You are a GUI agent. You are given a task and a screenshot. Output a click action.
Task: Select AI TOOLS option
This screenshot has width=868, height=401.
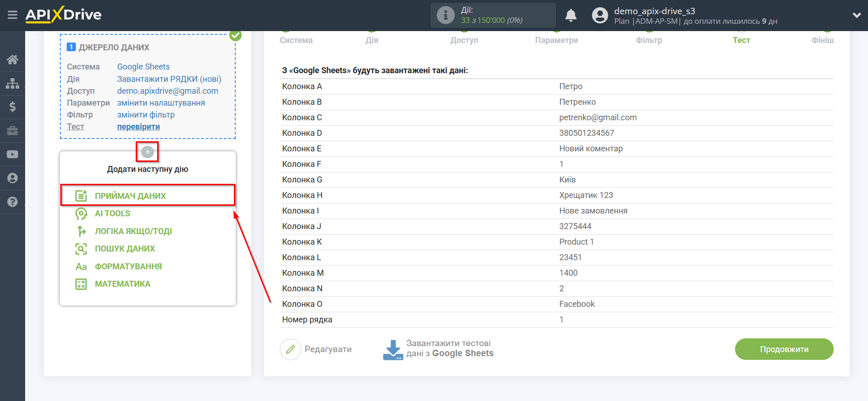pyautogui.click(x=112, y=214)
